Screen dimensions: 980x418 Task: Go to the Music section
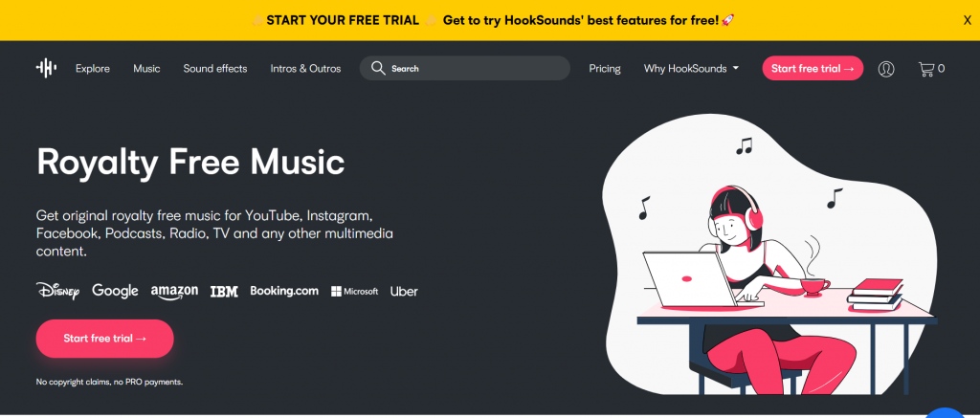click(146, 69)
